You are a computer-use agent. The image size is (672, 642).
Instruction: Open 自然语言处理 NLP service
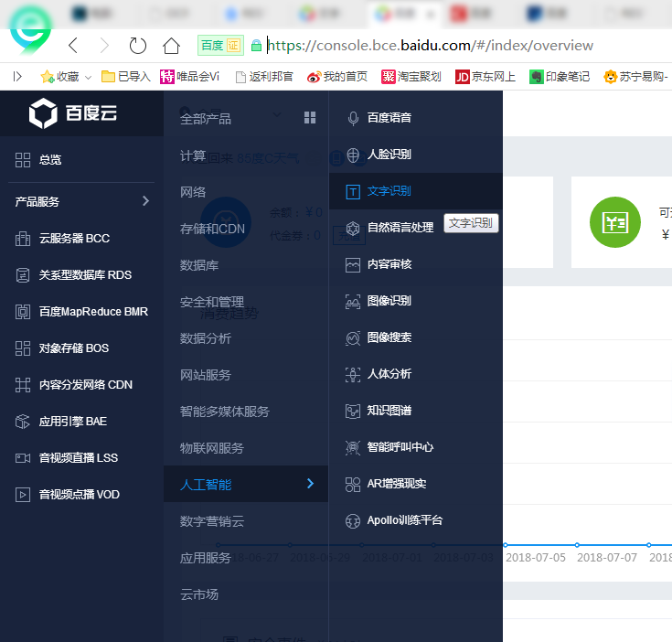[x=416, y=228]
